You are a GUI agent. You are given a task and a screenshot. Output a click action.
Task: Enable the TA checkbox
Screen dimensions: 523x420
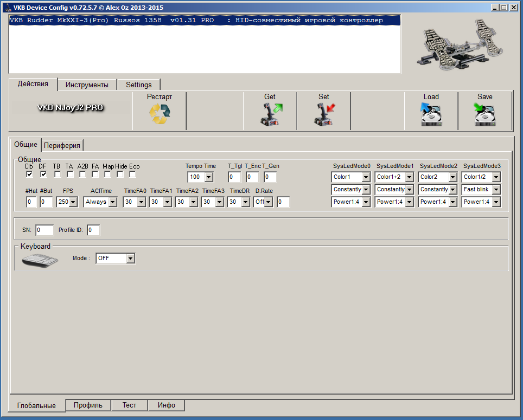pyautogui.click(x=70, y=174)
